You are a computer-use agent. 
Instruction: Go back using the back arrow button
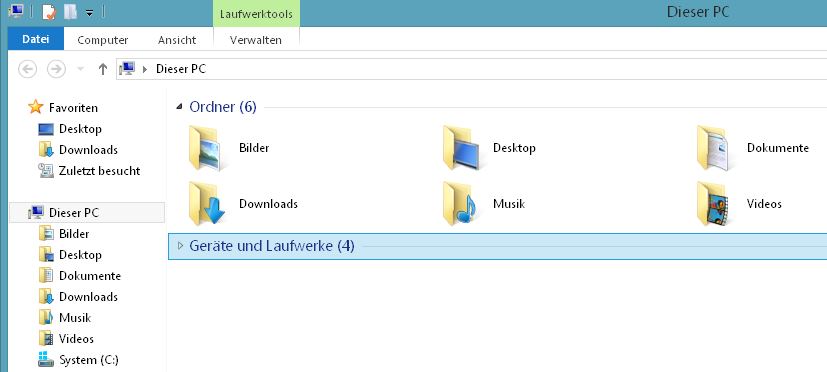27,69
